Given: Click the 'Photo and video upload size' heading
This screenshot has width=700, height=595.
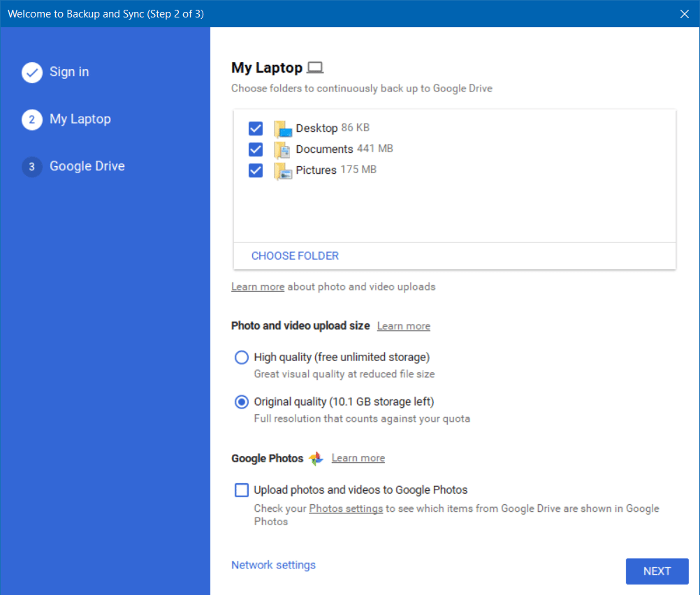Looking at the screenshot, I should pos(300,326).
